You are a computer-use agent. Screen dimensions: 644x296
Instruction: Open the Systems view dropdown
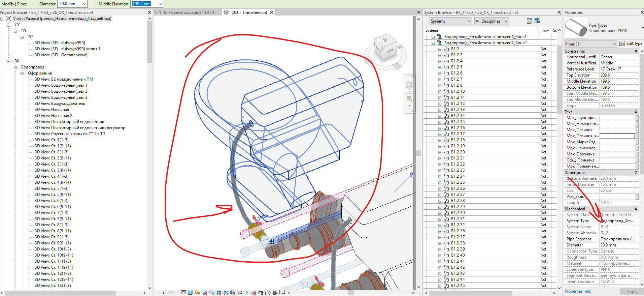point(450,21)
